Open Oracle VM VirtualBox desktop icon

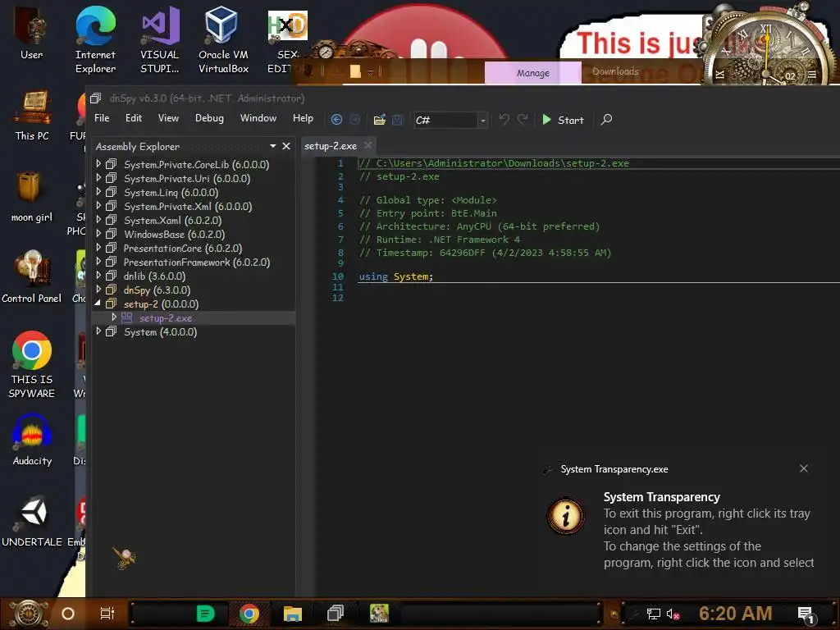point(223,40)
